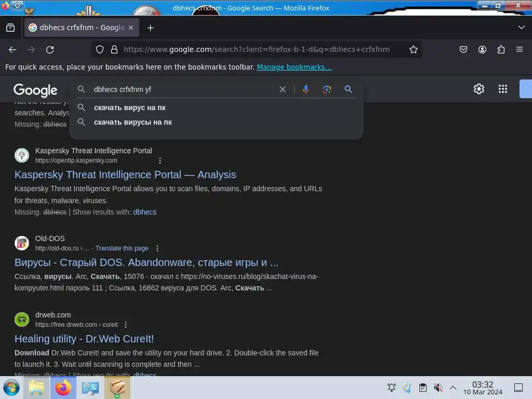Open Kaspersky Threat Intelligence Portal Analysis result
The height and width of the screenshot is (399, 532).
[125, 175]
